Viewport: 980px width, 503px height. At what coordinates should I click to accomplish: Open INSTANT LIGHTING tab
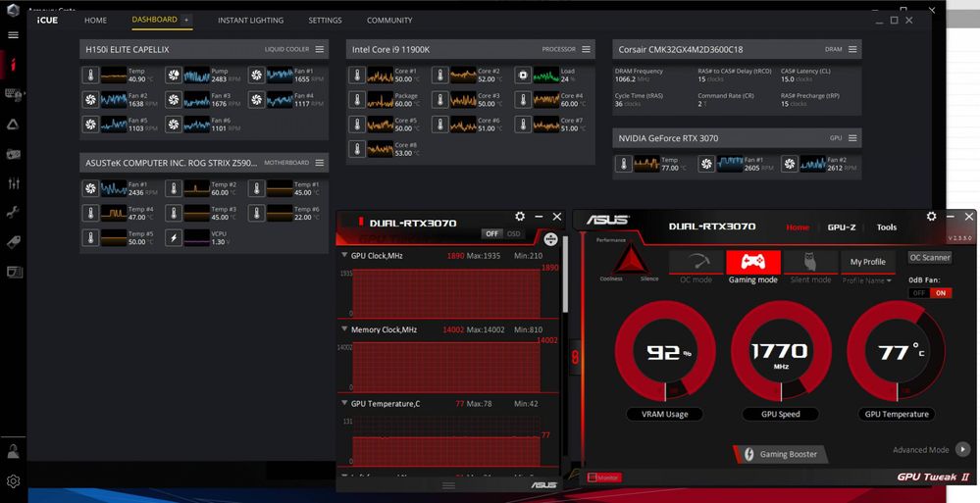coord(250,20)
